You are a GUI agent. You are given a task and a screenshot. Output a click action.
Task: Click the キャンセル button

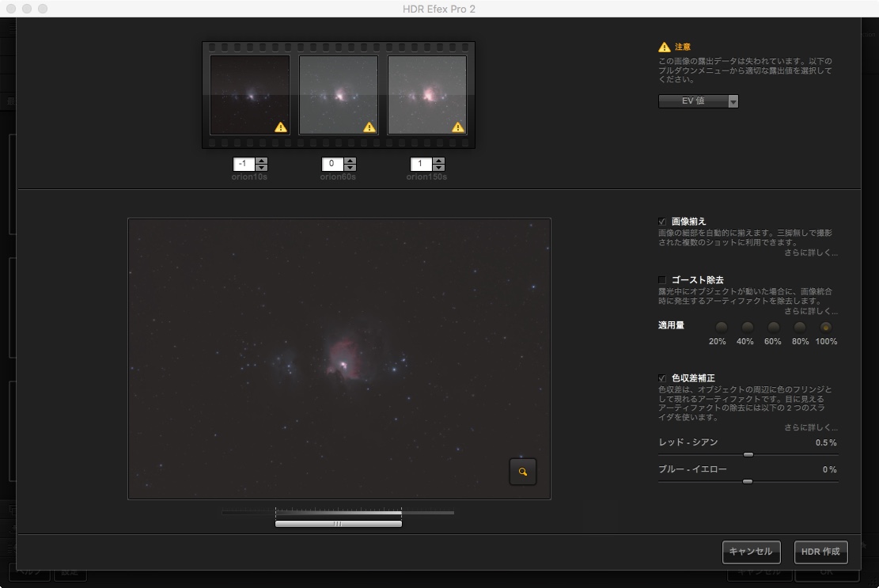(751, 552)
